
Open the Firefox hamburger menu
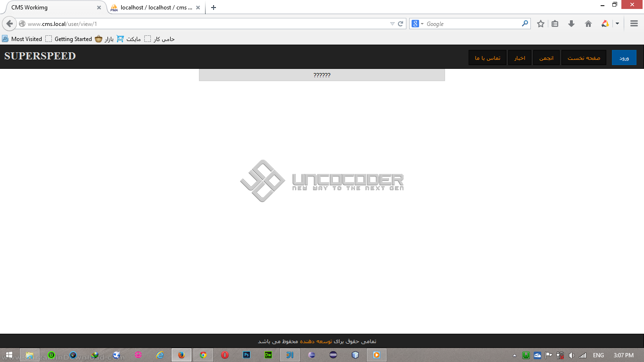click(x=634, y=24)
